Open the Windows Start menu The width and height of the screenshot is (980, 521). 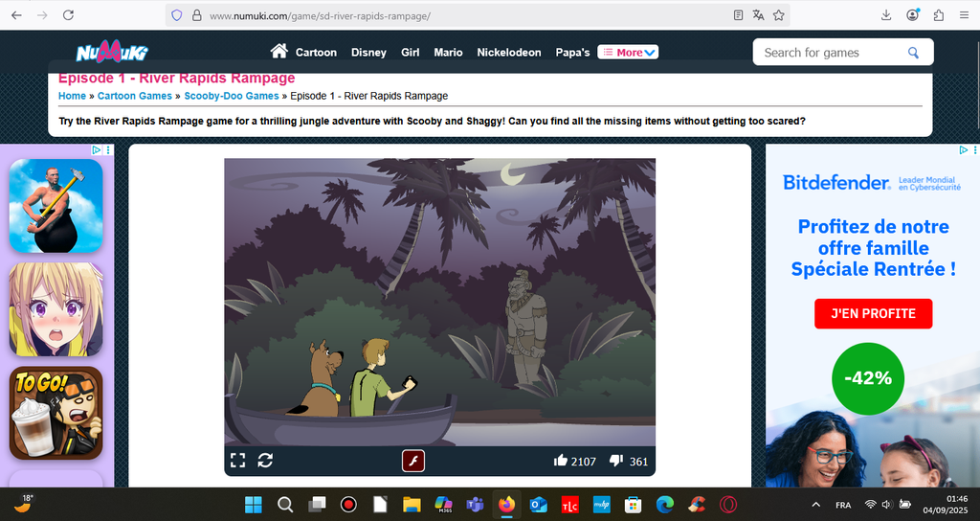[x=253, y=505]
